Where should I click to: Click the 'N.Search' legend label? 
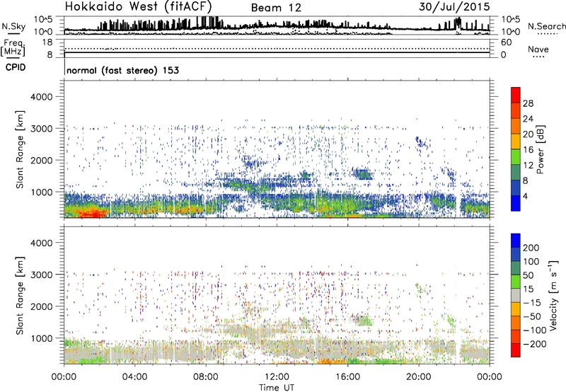(546, 26)
